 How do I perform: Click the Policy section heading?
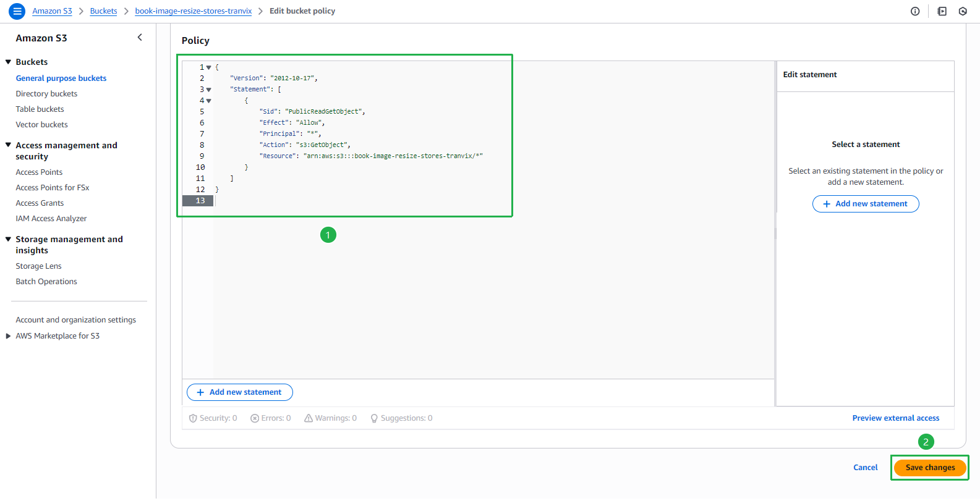[x=195, y=41]
